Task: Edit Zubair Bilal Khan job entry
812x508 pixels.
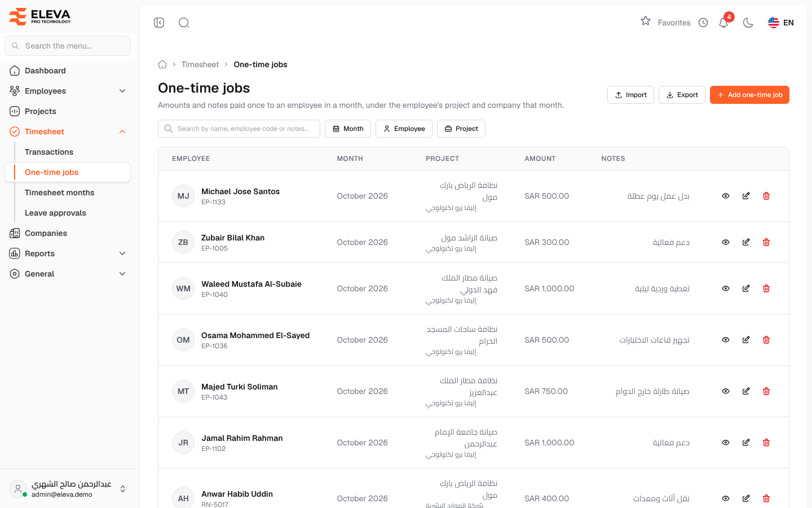Action: click(746, 242)
